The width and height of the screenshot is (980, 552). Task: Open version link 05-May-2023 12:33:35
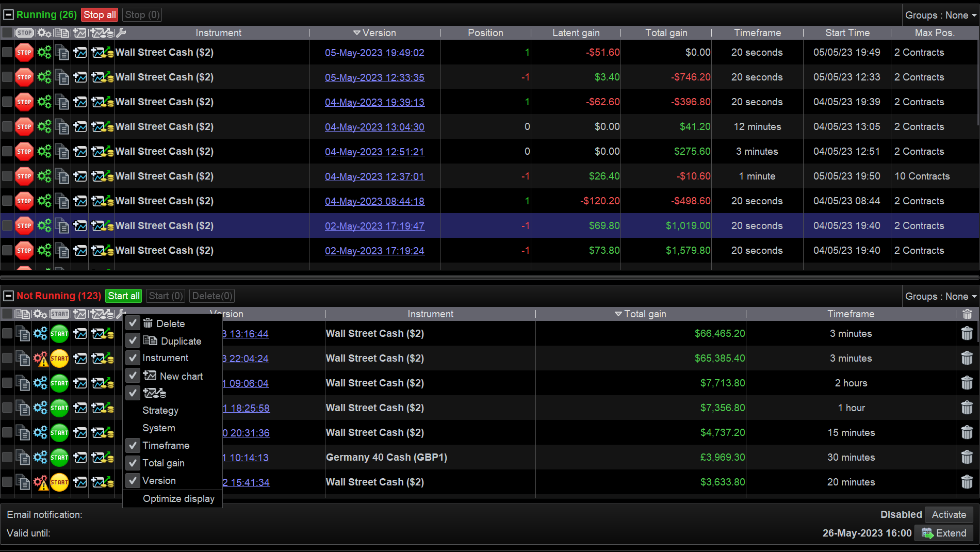(x=374, y=77)
